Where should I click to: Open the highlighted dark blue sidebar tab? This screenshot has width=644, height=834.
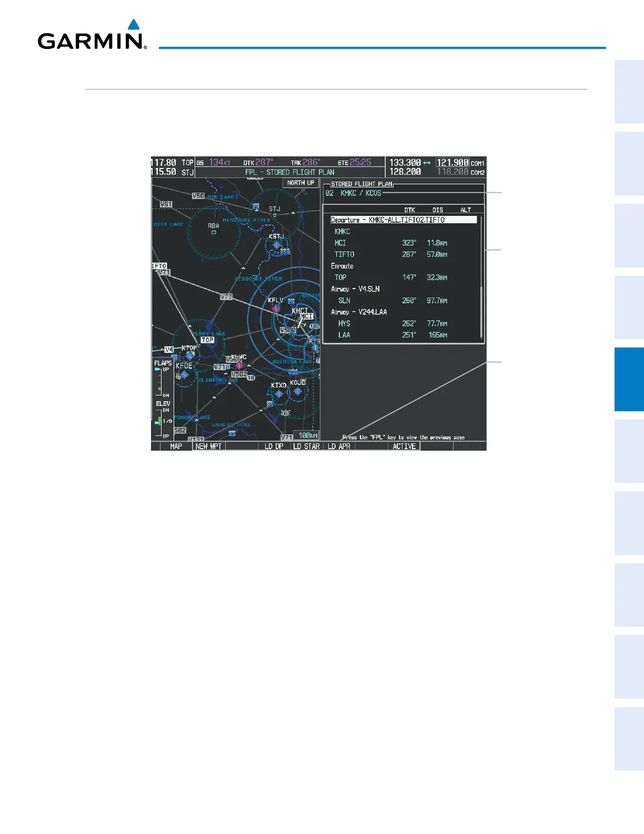(629, 379)
